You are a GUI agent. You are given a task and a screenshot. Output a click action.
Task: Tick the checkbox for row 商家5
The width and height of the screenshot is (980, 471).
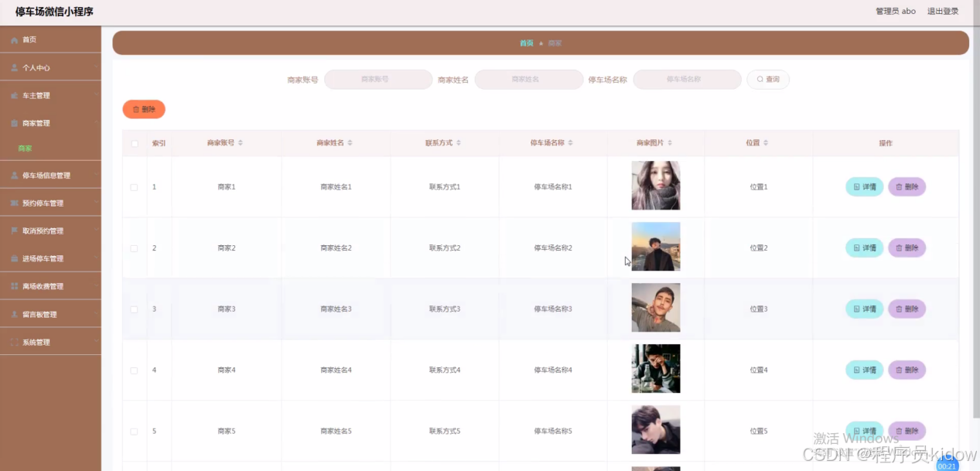click(134, 432)
